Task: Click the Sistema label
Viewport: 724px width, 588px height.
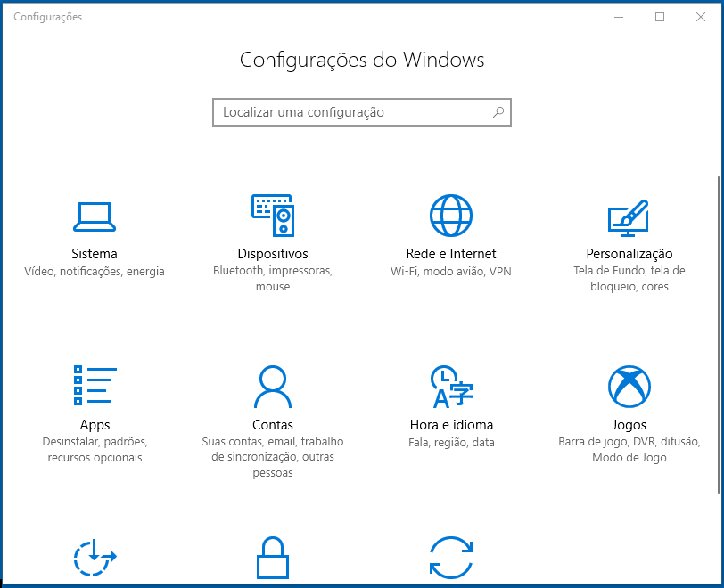Action: (95, 254)
